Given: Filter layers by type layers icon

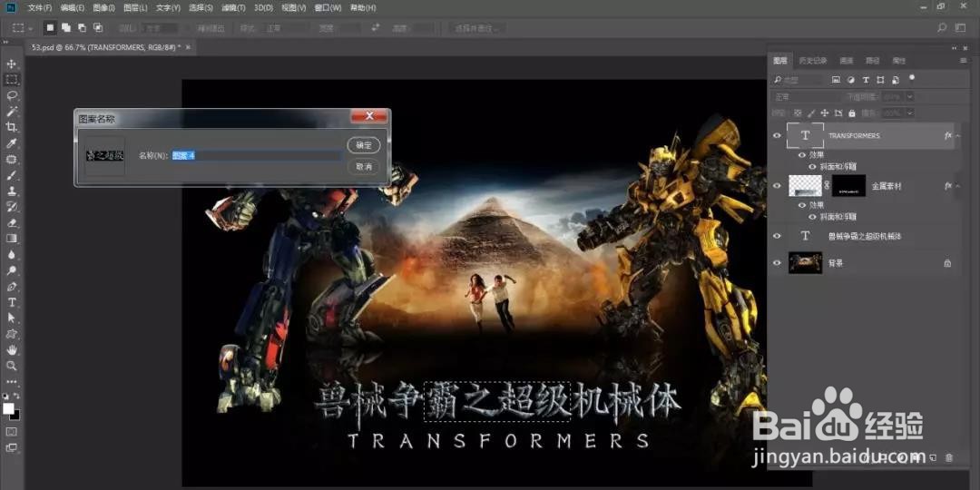Looking at the screenshot, I should tap(866, 79).
